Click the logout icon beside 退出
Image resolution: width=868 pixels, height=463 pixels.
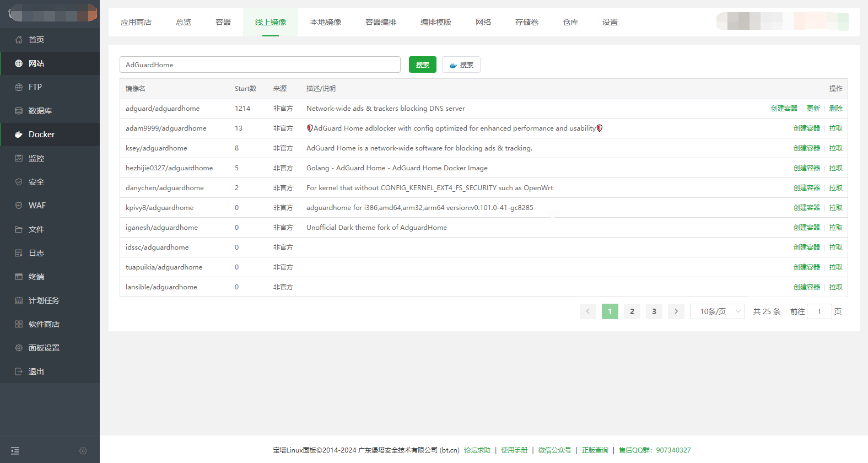(x=19, y=372)
